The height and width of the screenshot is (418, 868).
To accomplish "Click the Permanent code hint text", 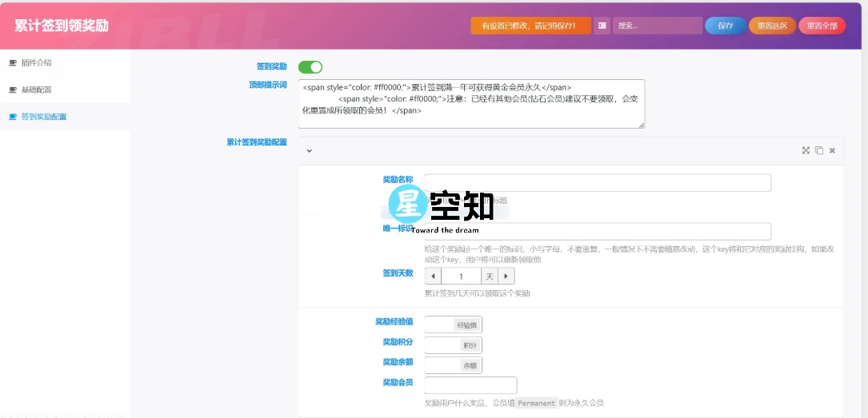I will coord(537,403).
